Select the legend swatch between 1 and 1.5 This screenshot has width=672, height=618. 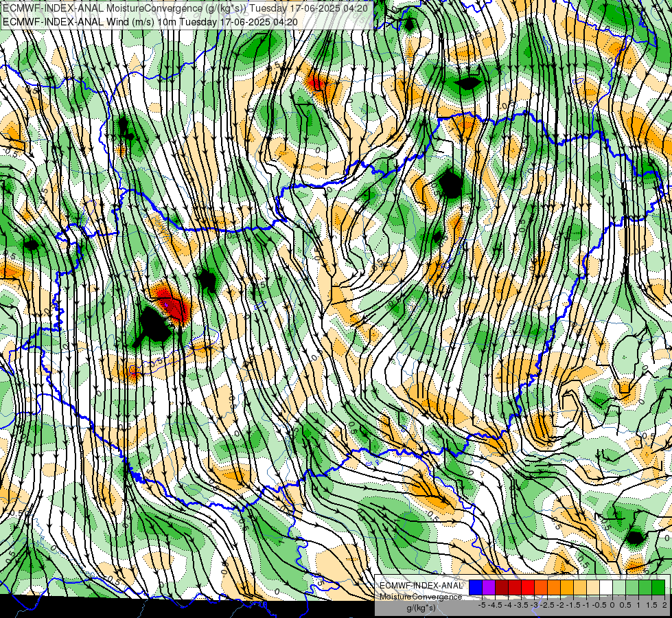coord(645,587)
